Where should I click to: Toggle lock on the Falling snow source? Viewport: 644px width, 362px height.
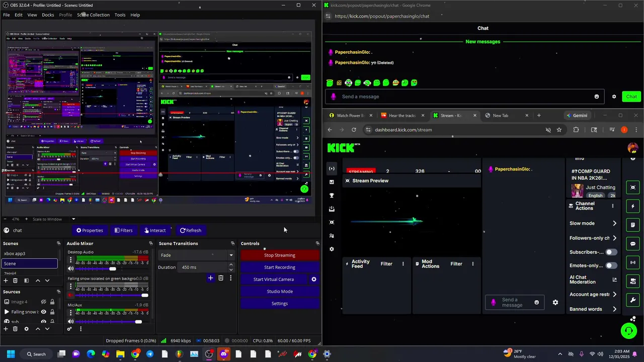pyautogui.click(x=52, y=312)
